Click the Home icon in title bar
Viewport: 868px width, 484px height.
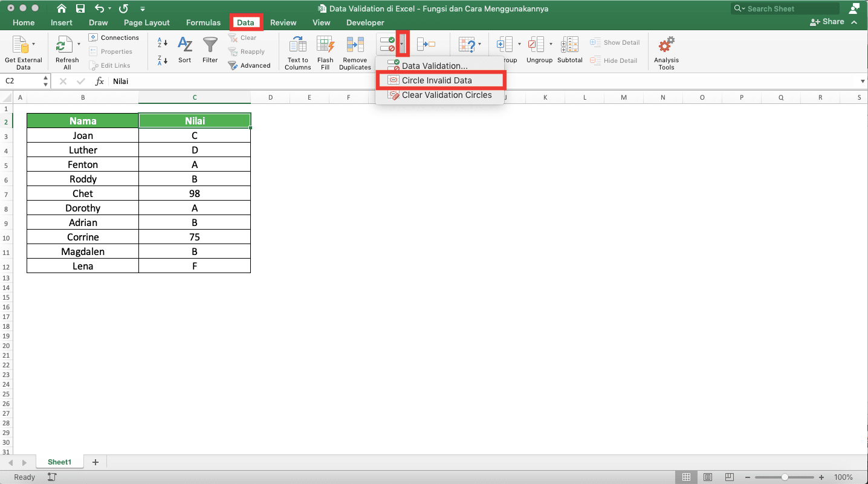point(61,8)
